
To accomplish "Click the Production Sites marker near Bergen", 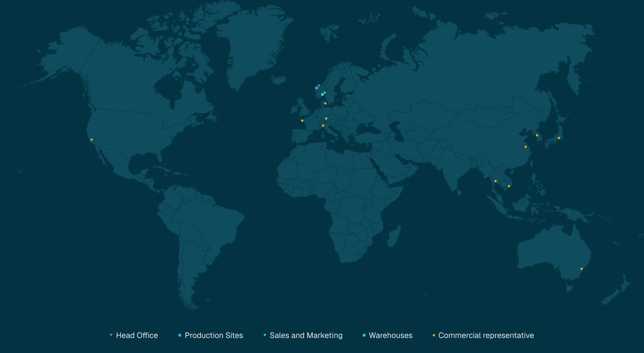I will point(317,88).
